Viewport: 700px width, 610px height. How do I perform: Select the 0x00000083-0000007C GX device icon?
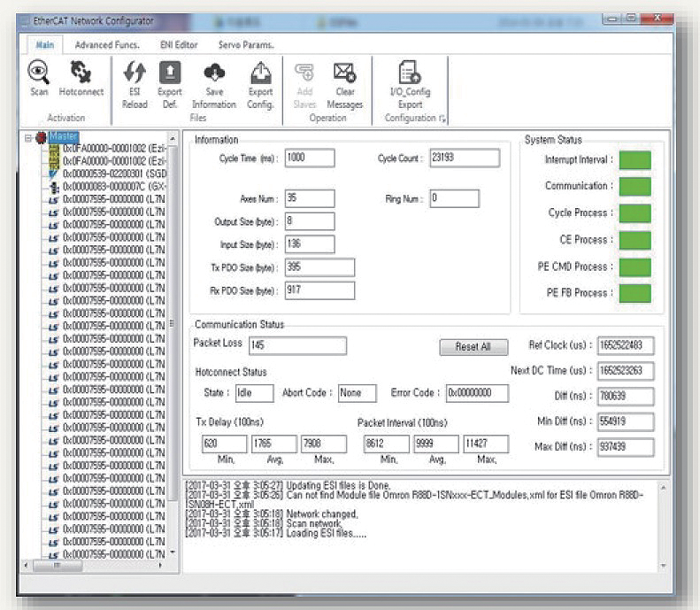[x=54, y=186]
